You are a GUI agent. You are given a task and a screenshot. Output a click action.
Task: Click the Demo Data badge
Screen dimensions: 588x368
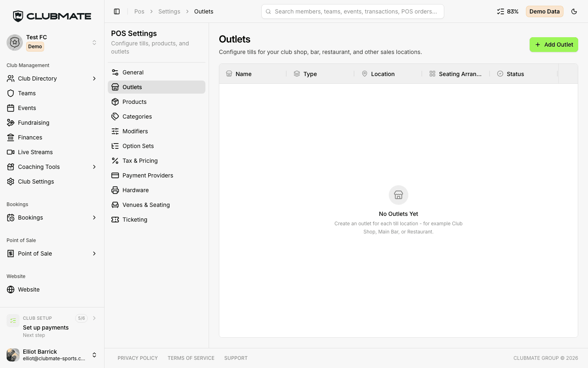coord(544,11)
